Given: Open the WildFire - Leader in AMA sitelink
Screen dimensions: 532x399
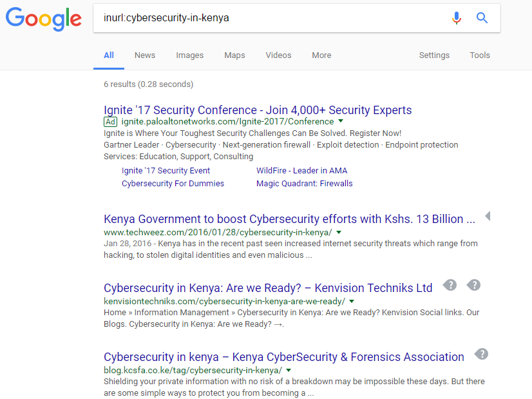Looking at the screenshot, I should [301, 170].
